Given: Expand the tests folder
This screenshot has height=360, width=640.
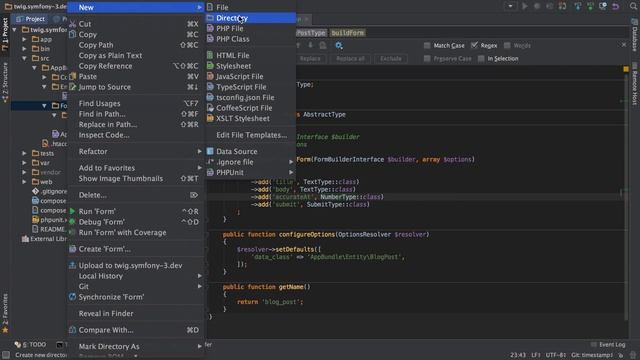Looking at the screenshot, I should (24, 153).
